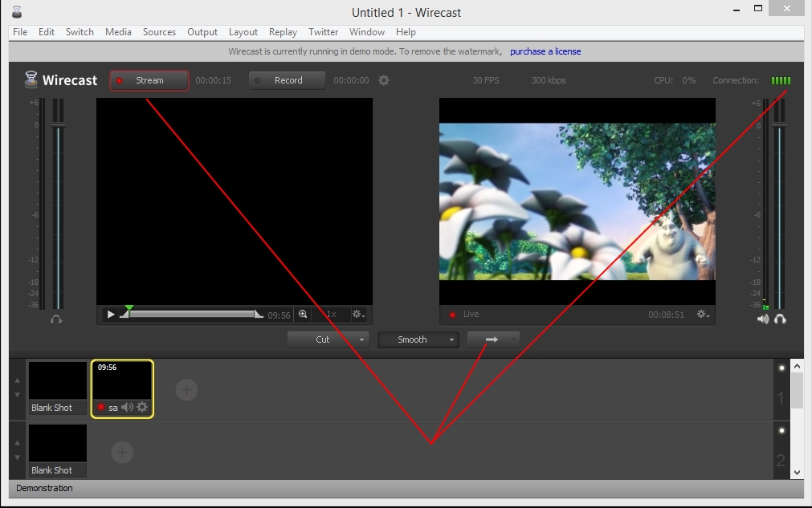Add a new shot to layer 1
Screen dimensions: 812x508
[186, 389]
